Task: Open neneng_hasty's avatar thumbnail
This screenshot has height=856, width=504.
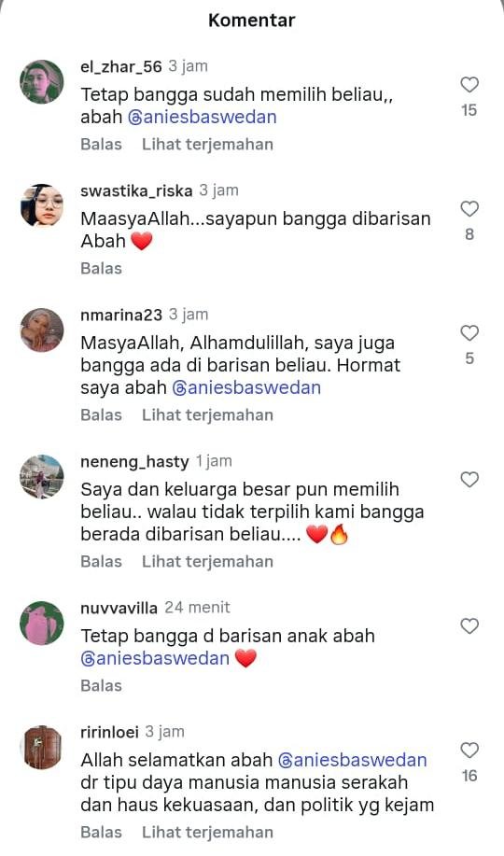Action: pyautogui.click(x=41, y=477)
